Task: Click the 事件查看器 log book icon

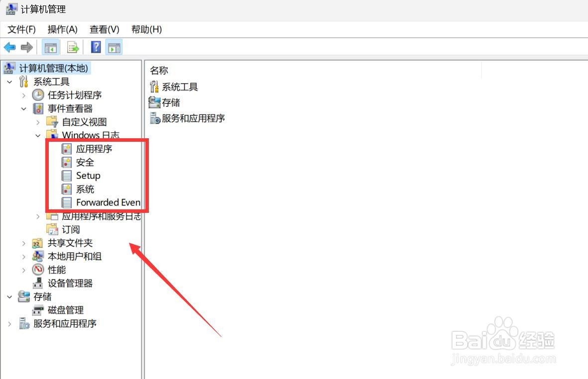Action: pyautogui.click(x=38, y=108)
